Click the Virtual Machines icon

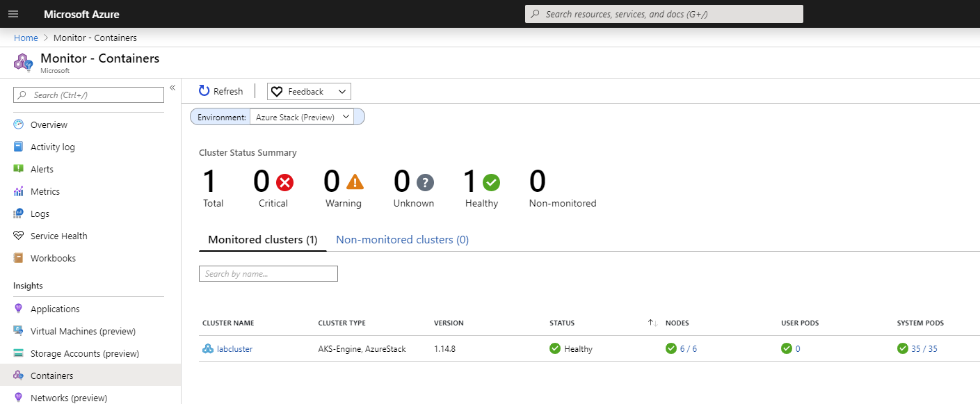(19, 331)
